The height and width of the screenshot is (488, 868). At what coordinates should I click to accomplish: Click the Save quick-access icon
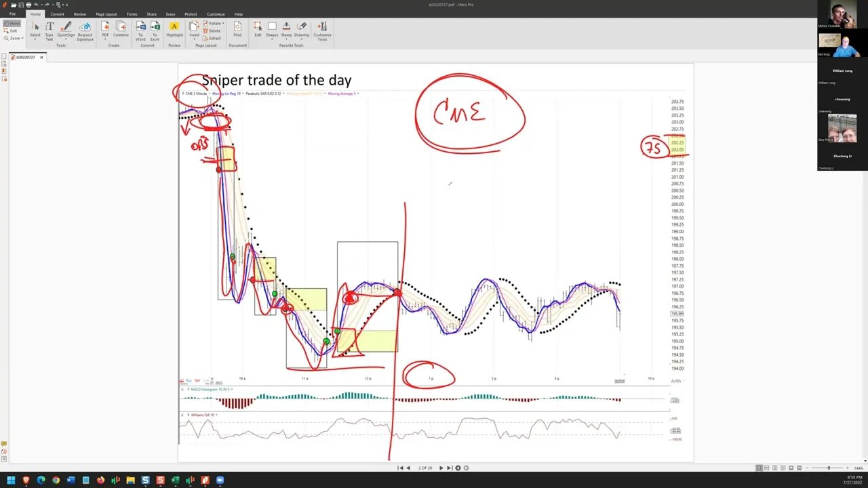tap(20, 5)
